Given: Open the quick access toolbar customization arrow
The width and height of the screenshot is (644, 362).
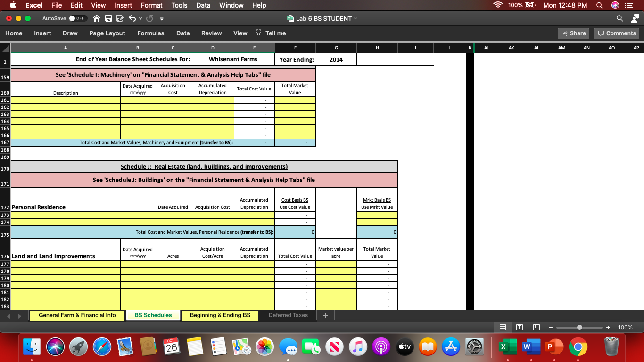Looking at the screenshot, I should tap(161, 19).
